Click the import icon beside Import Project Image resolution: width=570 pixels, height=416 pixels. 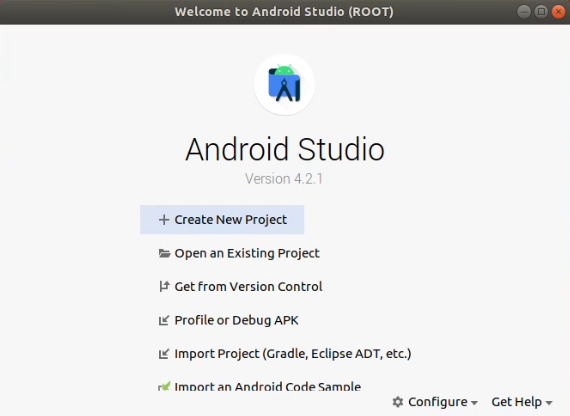pos(164,354)
